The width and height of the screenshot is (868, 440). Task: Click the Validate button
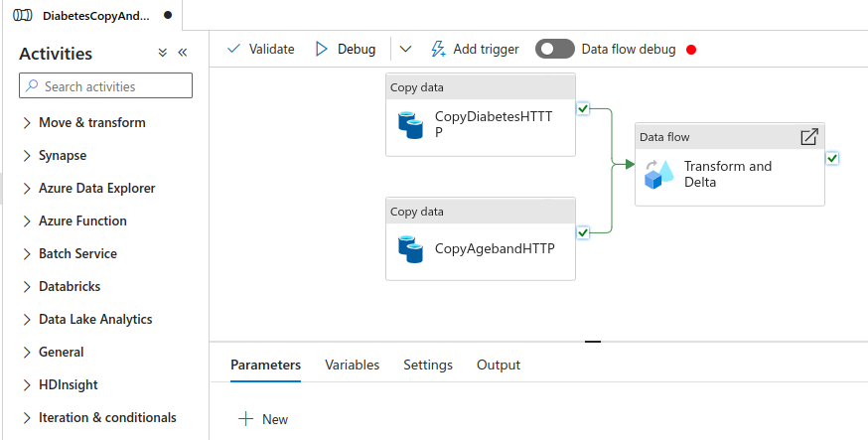pyautogui.click(x=261, y=49)
